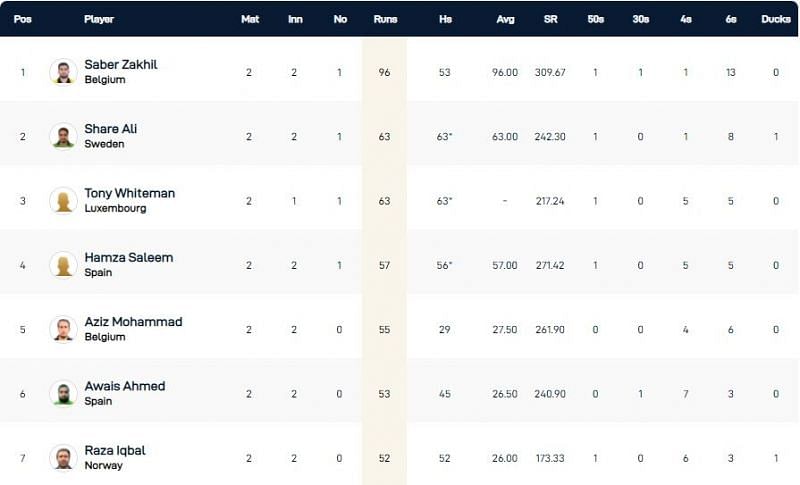Click the Pos column header

pyautogui.click(x=22, y=19)
